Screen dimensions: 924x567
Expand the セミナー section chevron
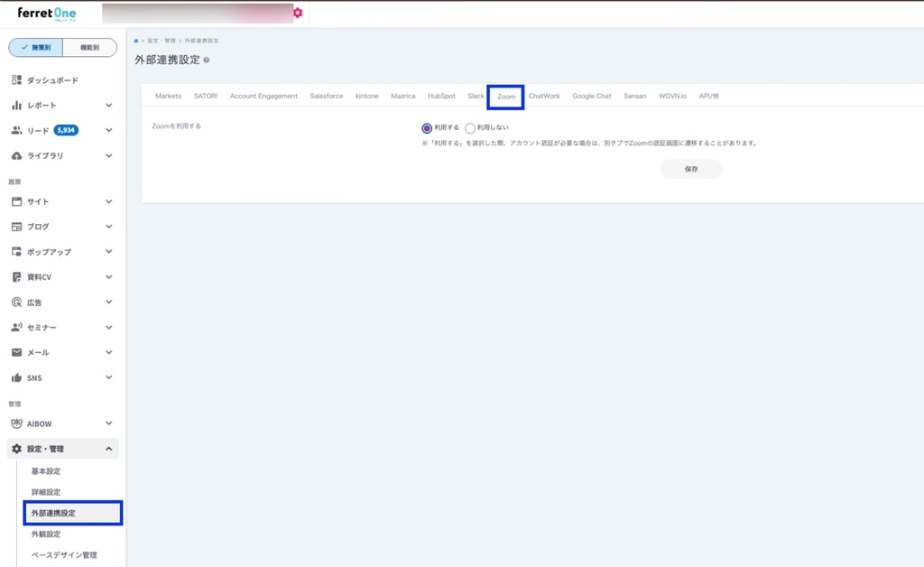point(108,328)
